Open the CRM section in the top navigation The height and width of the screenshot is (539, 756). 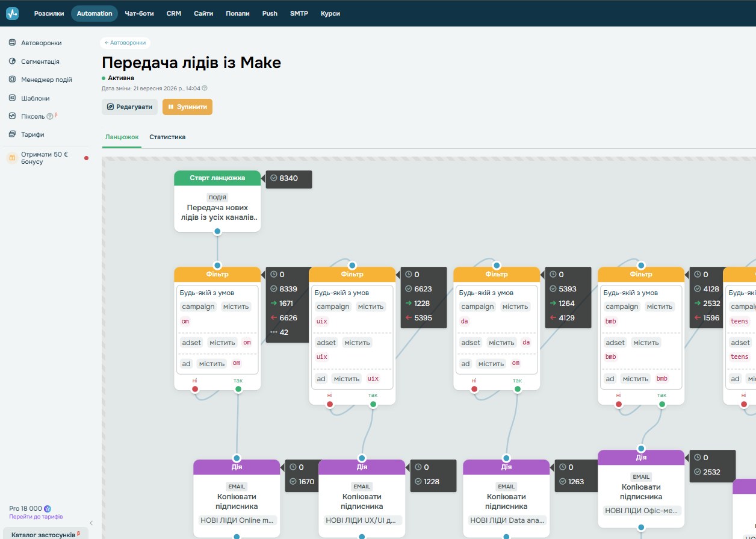click(x=174, y=13)
